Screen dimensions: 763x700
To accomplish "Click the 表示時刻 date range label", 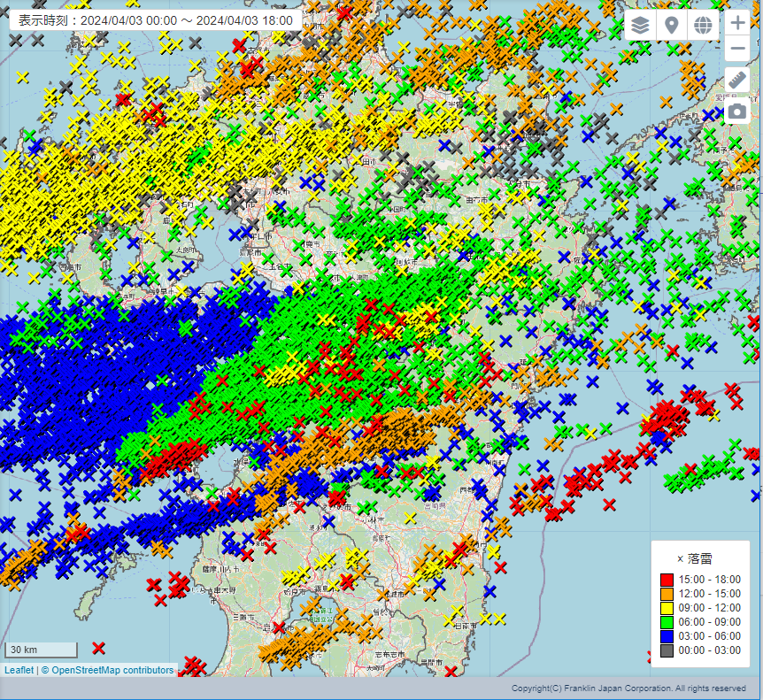I will 155,19.
